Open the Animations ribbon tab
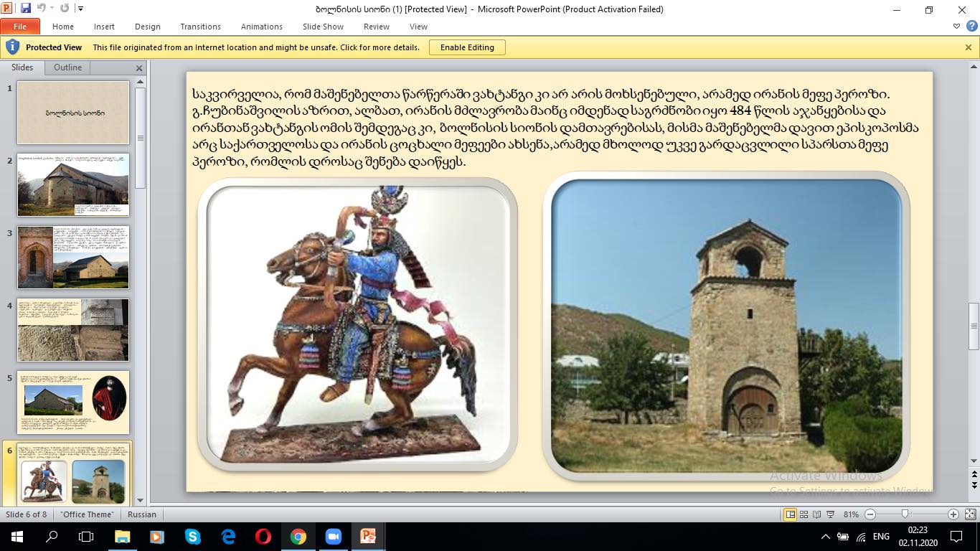980x551 pixels. [x=262, y=27]
